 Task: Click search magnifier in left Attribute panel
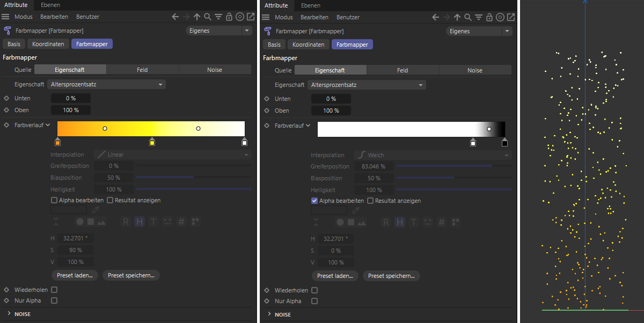click(x=208, y=17)
